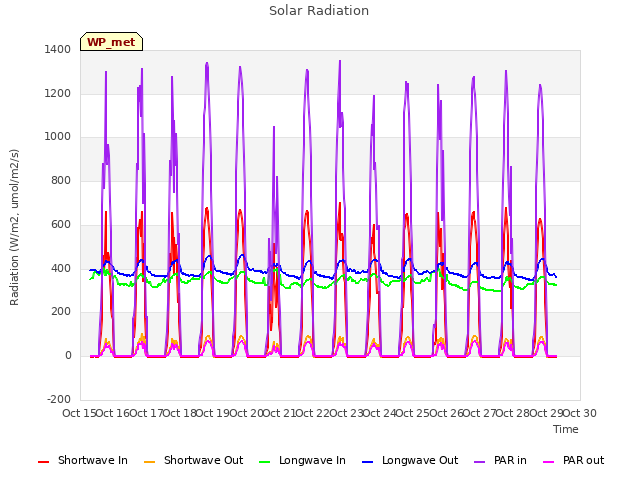Click the Oct 25 x-axis tick label

(413, 413)
